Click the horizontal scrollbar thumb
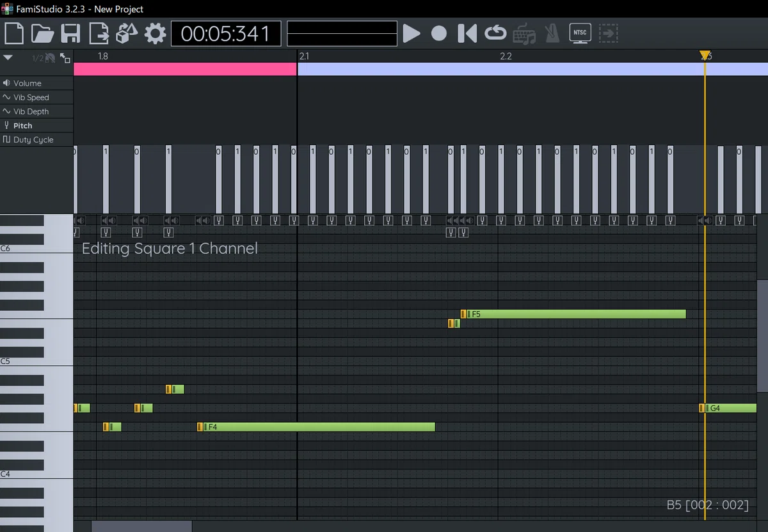The image size is (768, 532). 141,526
